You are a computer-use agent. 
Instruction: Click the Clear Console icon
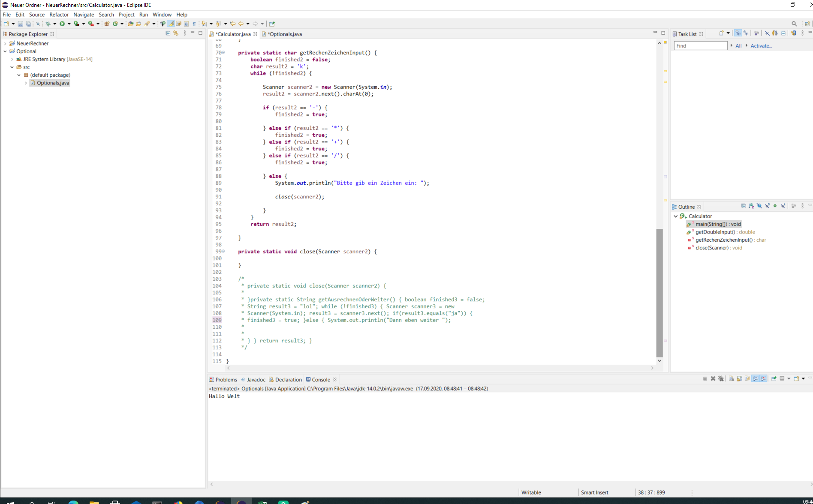pyautogui.click(x=732, y=379)
